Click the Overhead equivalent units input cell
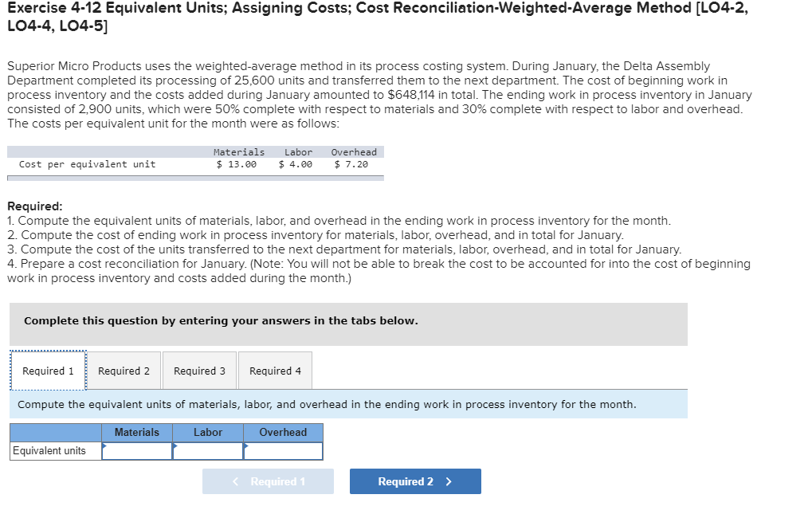 283,450
